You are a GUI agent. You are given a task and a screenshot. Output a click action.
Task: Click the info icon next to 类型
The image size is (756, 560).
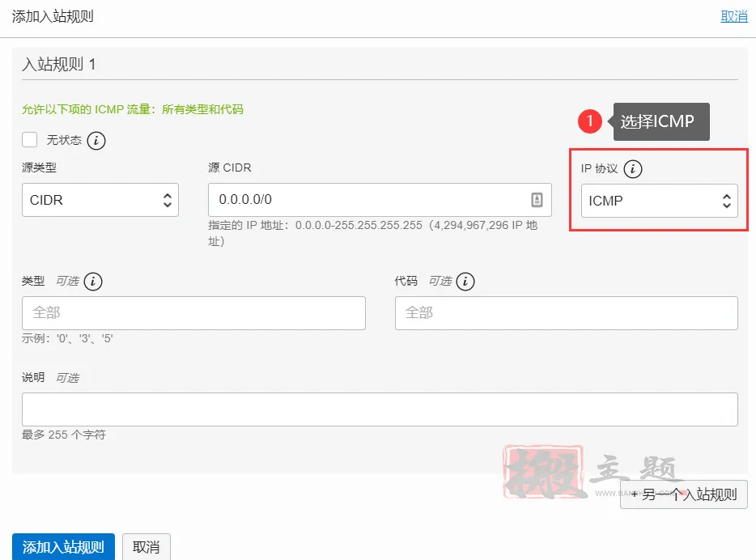[93, 282]
